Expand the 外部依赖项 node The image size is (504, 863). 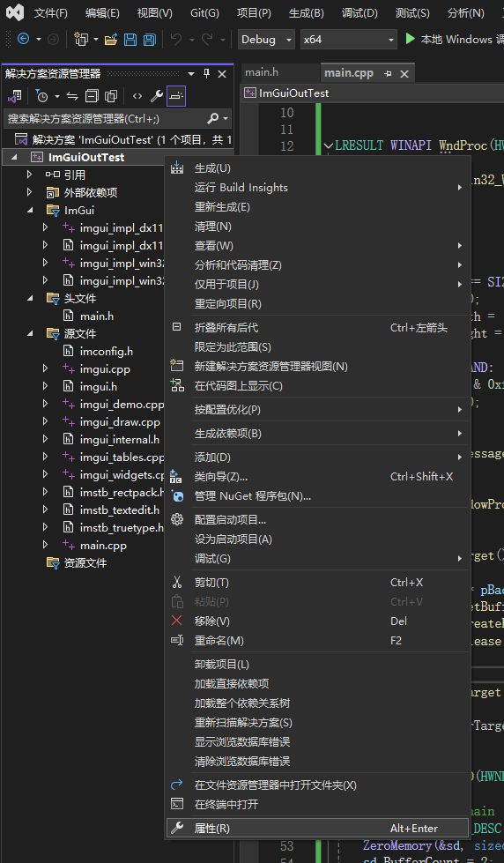coord(30,193)
